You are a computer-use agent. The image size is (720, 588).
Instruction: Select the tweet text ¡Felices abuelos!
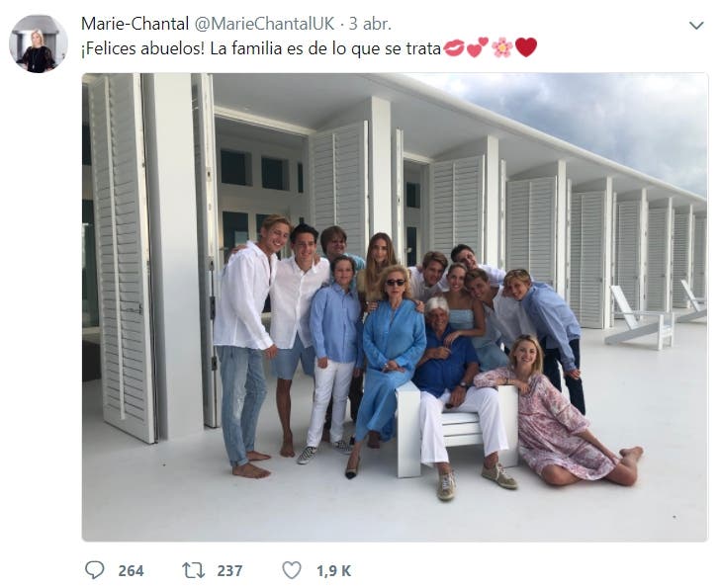tap(142, 48)
